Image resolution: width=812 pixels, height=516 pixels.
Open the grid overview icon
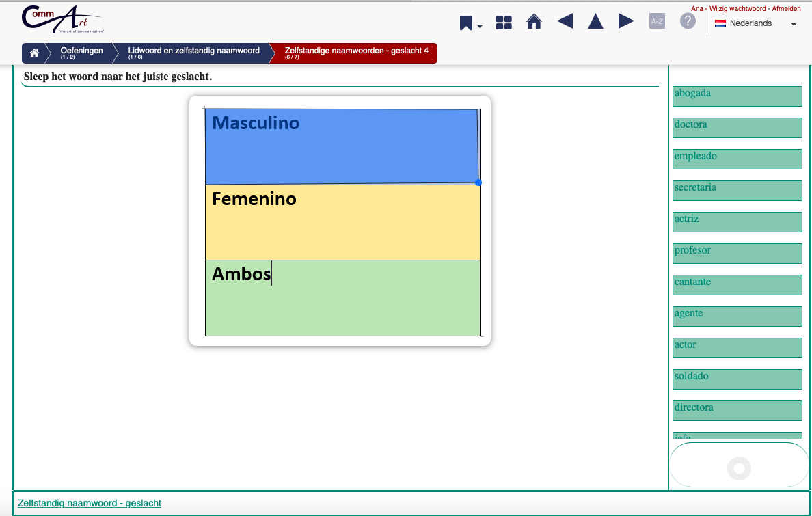pos(503,23)
